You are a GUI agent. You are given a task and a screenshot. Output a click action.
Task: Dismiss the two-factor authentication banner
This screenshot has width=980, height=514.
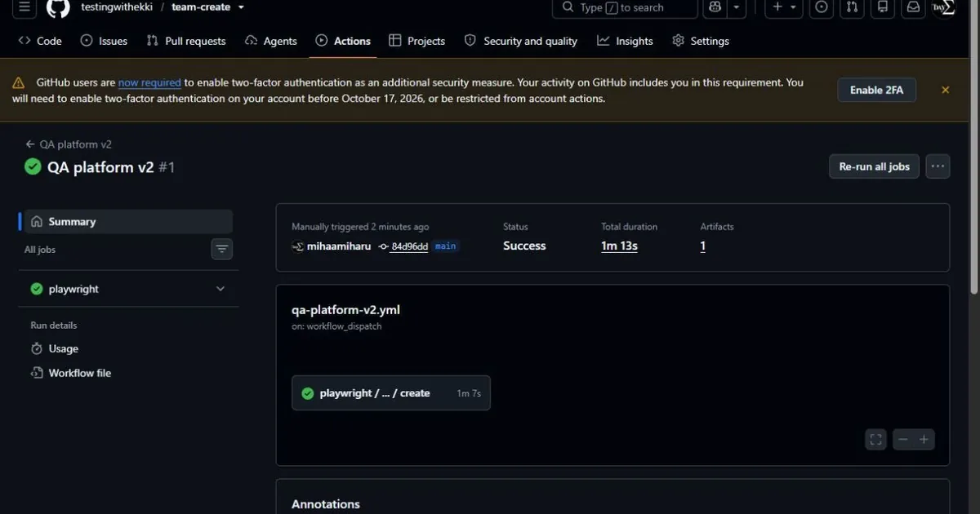coord(946,90)
